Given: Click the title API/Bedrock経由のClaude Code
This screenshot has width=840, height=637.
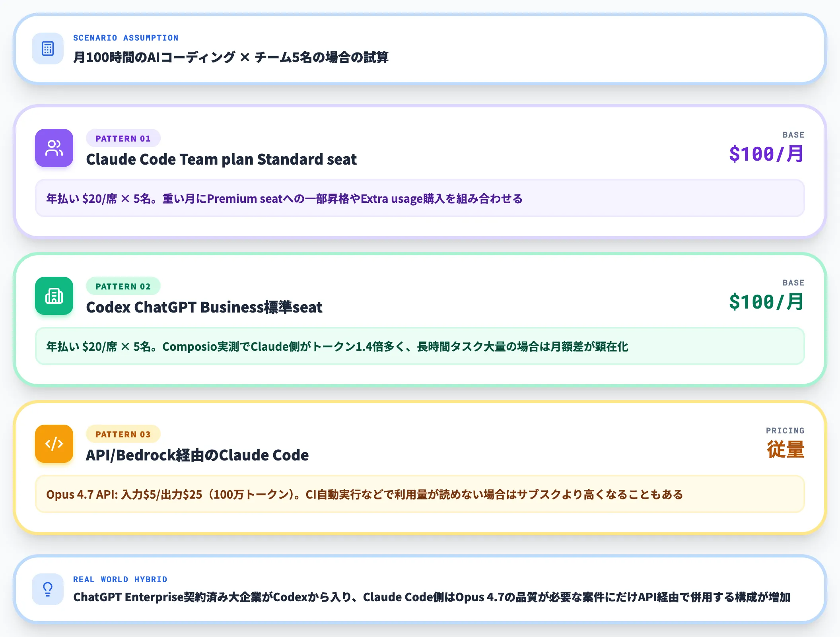Looking at the screenshot, I should (197, 455).
